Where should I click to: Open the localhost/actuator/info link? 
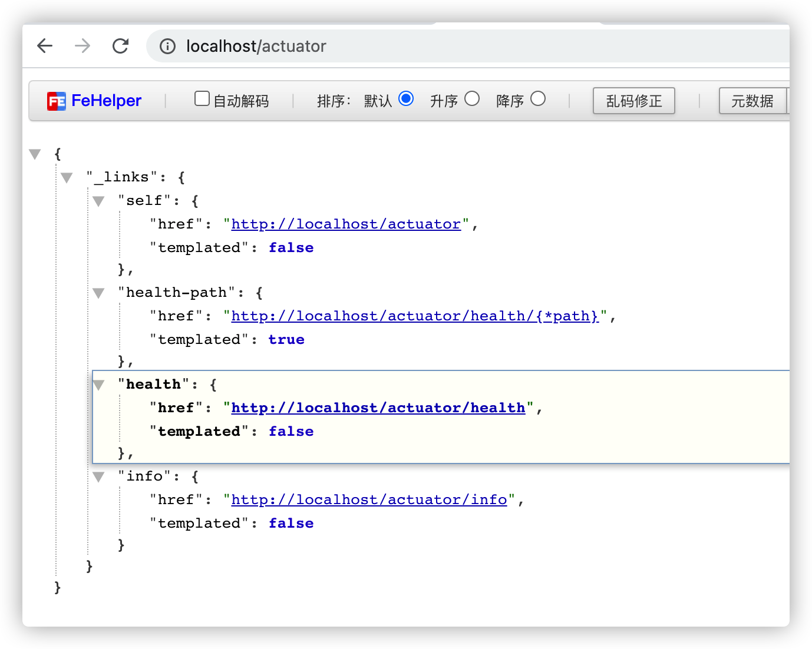(x=369, y=500)
